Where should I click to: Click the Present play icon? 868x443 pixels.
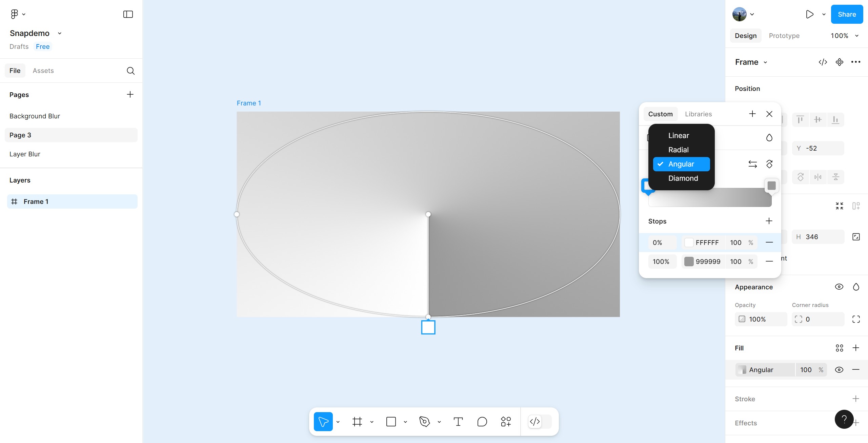(x=809, y=14)
